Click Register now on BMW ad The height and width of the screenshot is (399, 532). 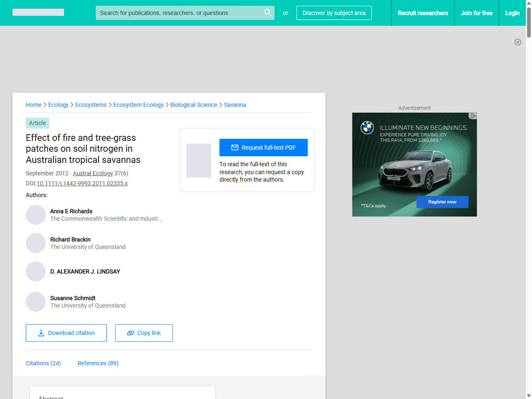[442, 202]
